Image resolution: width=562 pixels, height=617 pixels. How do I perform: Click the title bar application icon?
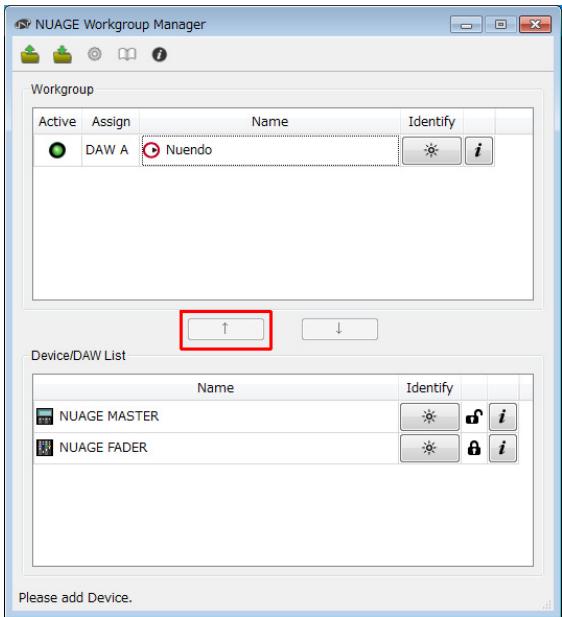[22, 24]
